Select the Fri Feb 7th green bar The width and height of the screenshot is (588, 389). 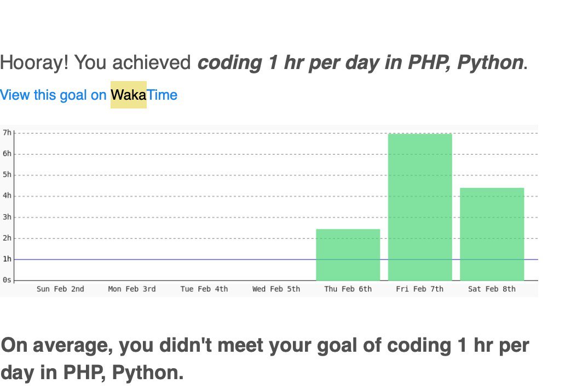coord(419,207)
